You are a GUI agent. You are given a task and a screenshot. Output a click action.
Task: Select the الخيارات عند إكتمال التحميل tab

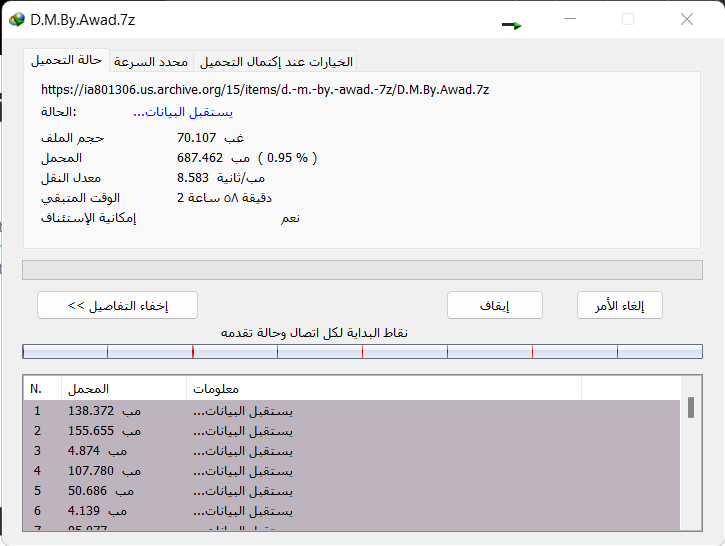point(276,62)
